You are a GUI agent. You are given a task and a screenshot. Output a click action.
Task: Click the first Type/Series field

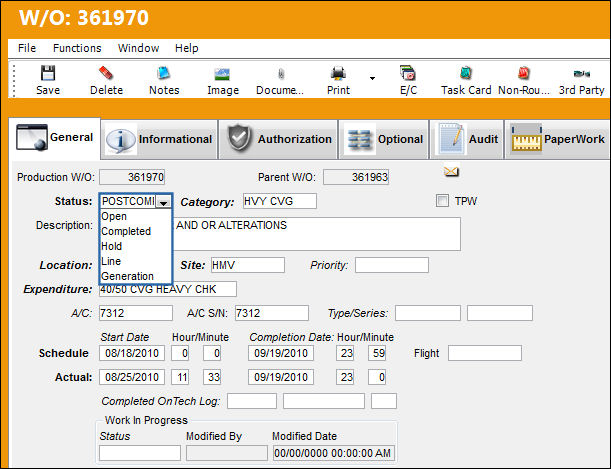pos(428,313)
